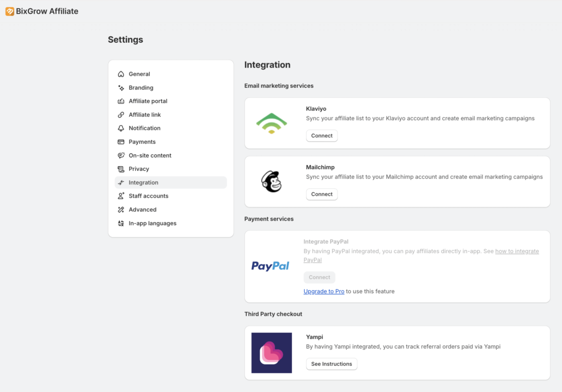
Task: Click the BixGrow Affiliate logo icon
Action: 10,12
